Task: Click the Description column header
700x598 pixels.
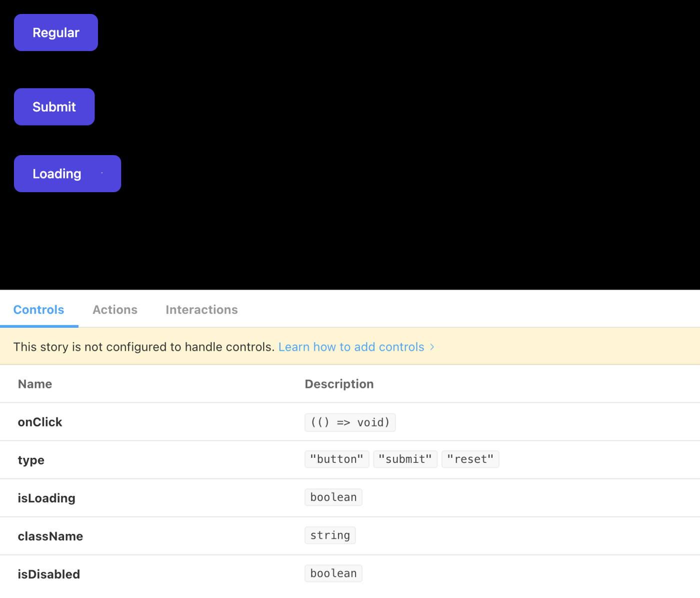Action: [339, 384]
